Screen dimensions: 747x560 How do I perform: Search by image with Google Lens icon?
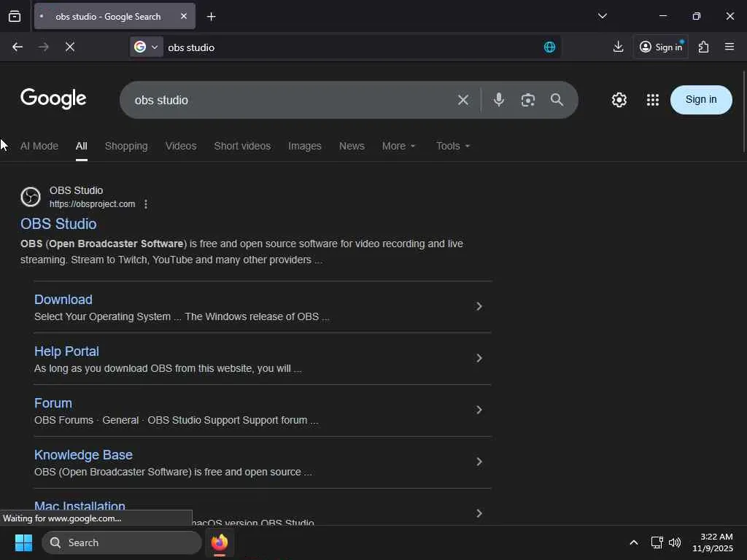coord(528,100)
